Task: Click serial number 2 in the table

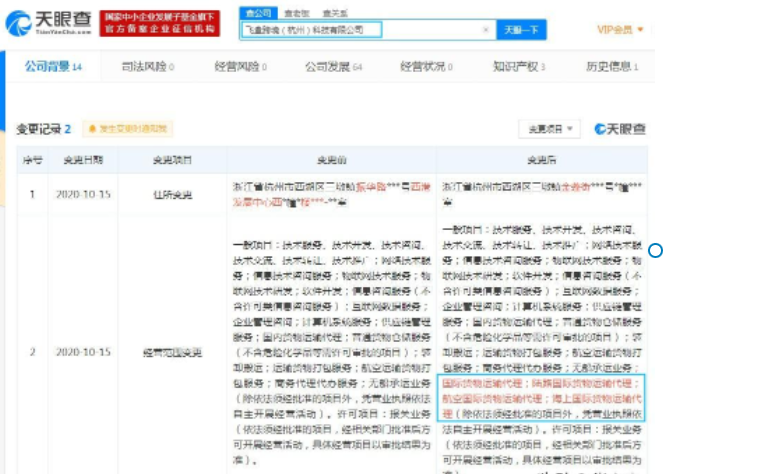Action: [32, 352]
